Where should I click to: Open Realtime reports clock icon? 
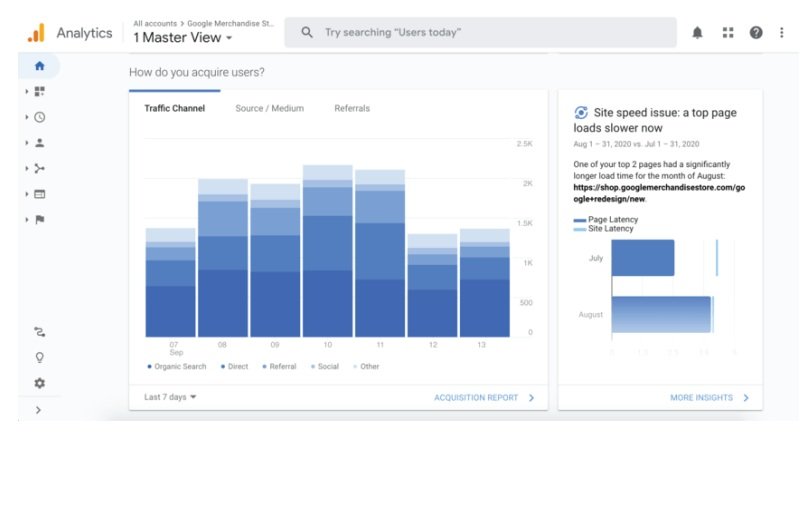(39, 117)
